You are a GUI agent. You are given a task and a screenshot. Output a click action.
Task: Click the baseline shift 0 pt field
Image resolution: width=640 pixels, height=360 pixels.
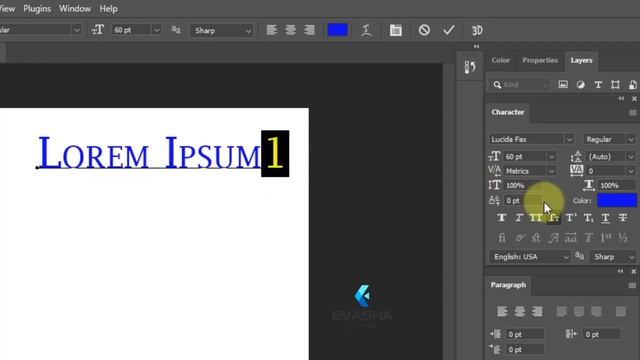tap(523, 200)
